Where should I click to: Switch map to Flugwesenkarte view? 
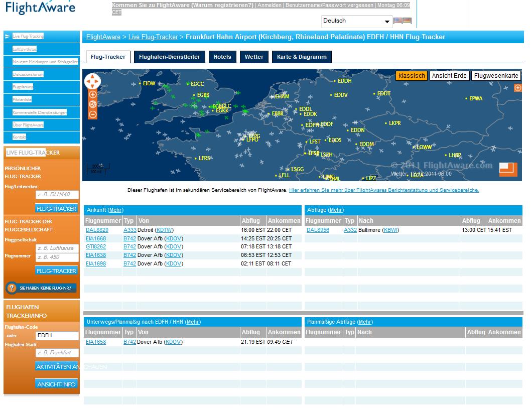pyautogui.click(x=496, y=76)
